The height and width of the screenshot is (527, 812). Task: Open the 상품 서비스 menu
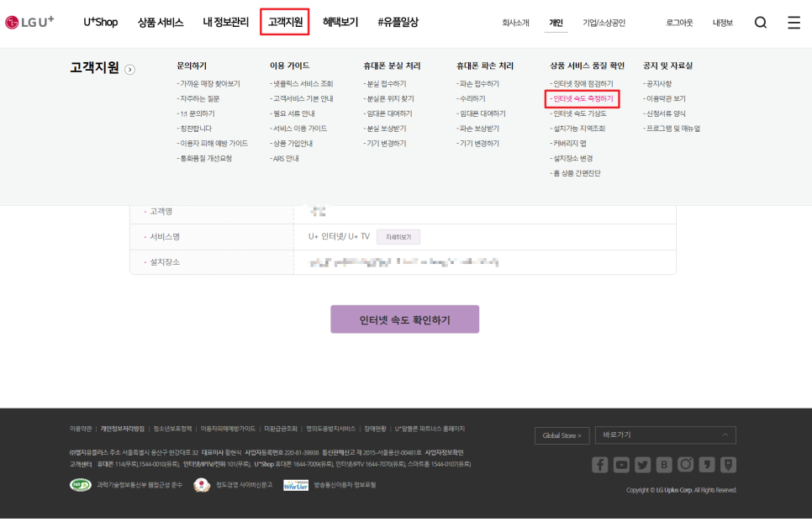click(x=161, y=22)
